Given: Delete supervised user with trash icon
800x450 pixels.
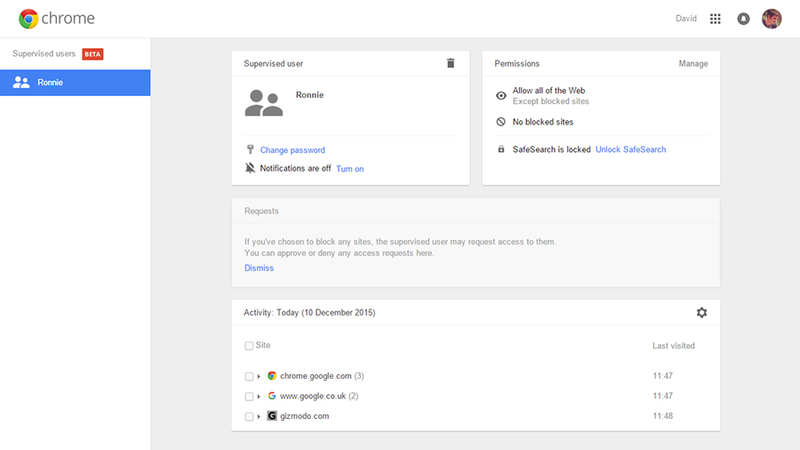Looking at the screenshot, I should tap(451, 63).
